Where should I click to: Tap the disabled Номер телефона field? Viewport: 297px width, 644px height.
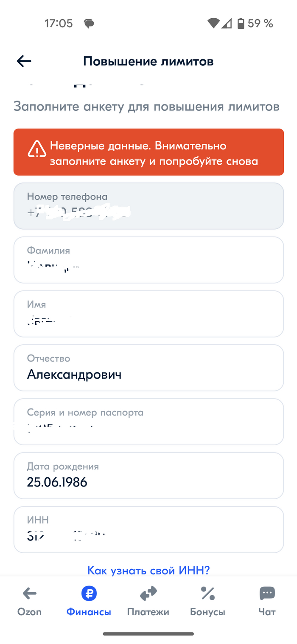(148, 206)
